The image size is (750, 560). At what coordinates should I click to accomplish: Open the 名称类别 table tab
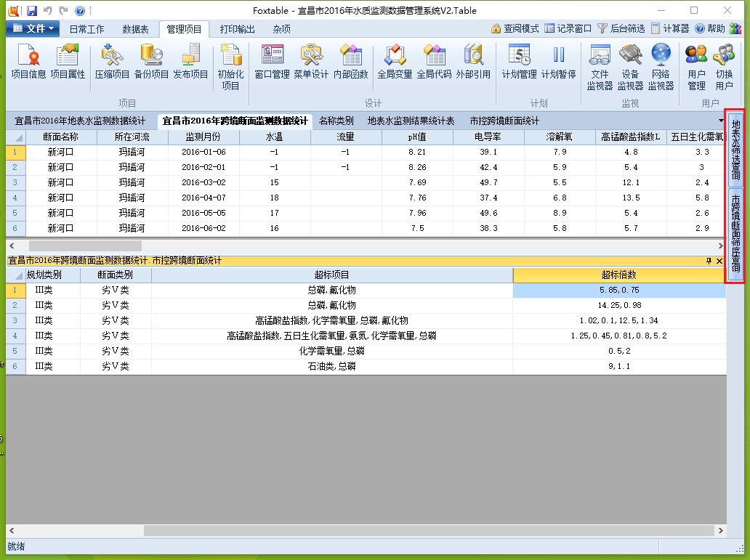pyautogui.click(x=336, y=121)
